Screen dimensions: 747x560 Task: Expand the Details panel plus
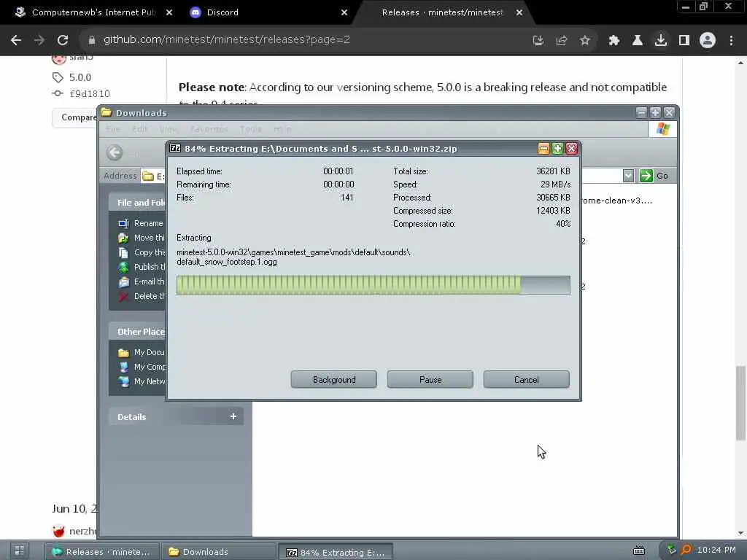(x=233, y=416)
